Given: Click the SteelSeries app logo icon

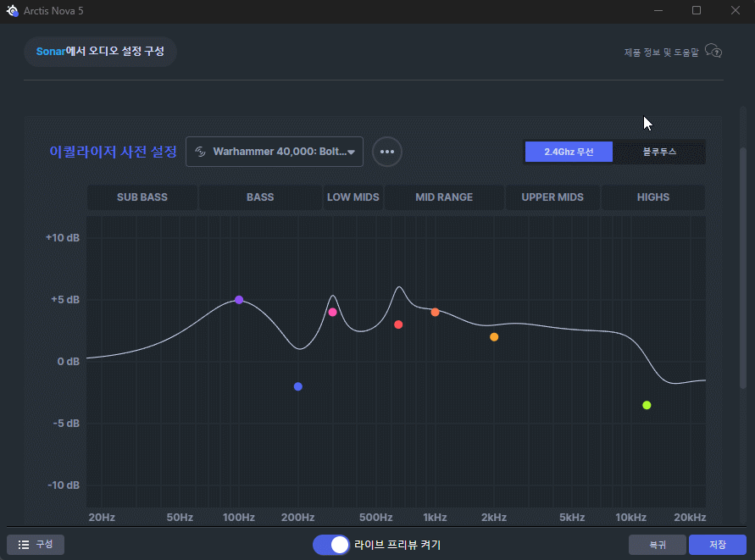Looking at the screenshot, I should [12, 10].
